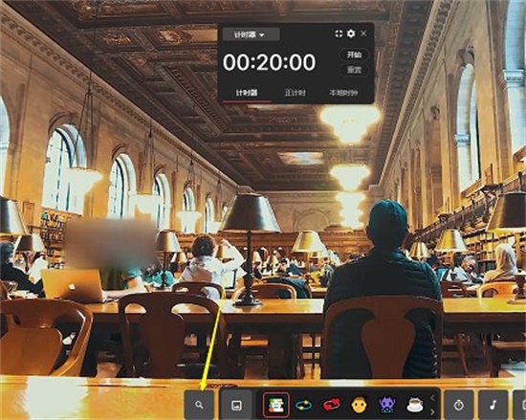526x420 pixels.
Task: Select the purple alien monster scene
Action: [386, 405]
